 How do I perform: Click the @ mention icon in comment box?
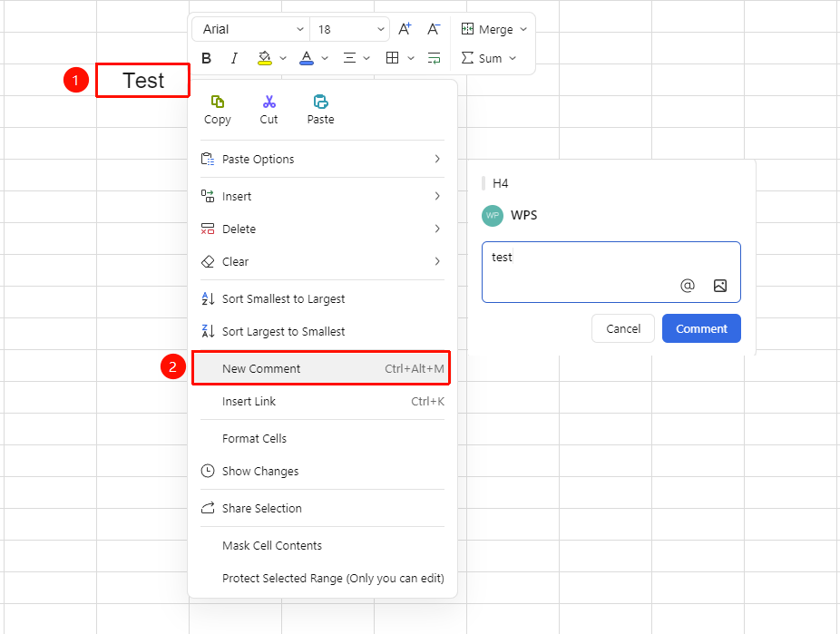coord(688,286)
